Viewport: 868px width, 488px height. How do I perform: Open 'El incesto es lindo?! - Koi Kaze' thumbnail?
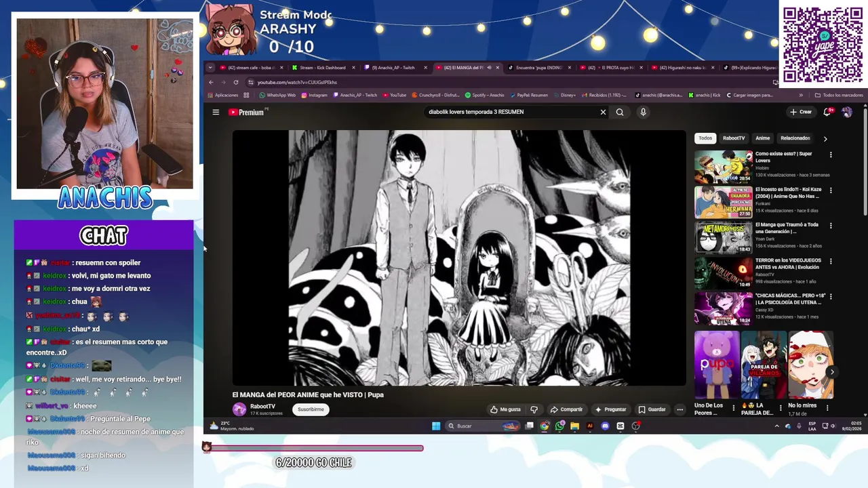pyautogui.click(x=724, y=202)
